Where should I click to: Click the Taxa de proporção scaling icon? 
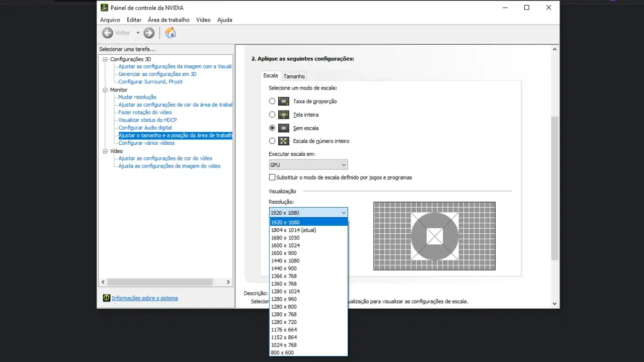coord(284,101)
